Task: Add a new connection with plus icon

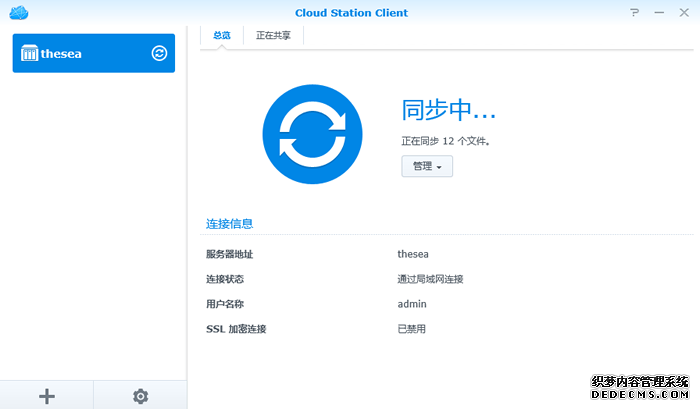Action: coord(47,396)
